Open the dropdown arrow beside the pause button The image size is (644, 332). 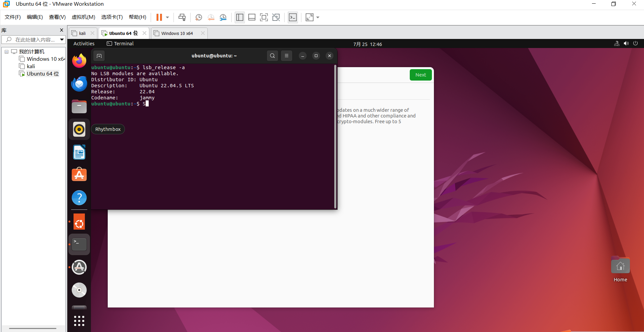pyautogui.click(x=167, y=17)
